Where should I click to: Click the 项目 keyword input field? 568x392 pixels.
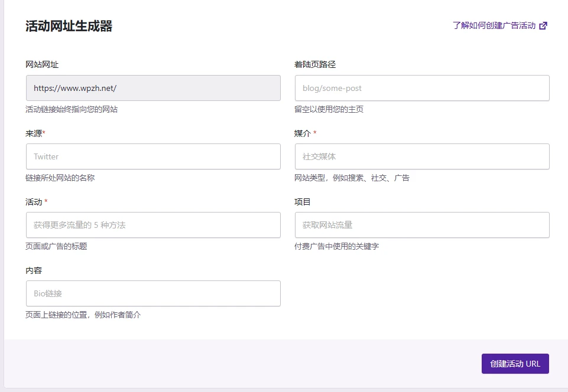tap(421, 225)
